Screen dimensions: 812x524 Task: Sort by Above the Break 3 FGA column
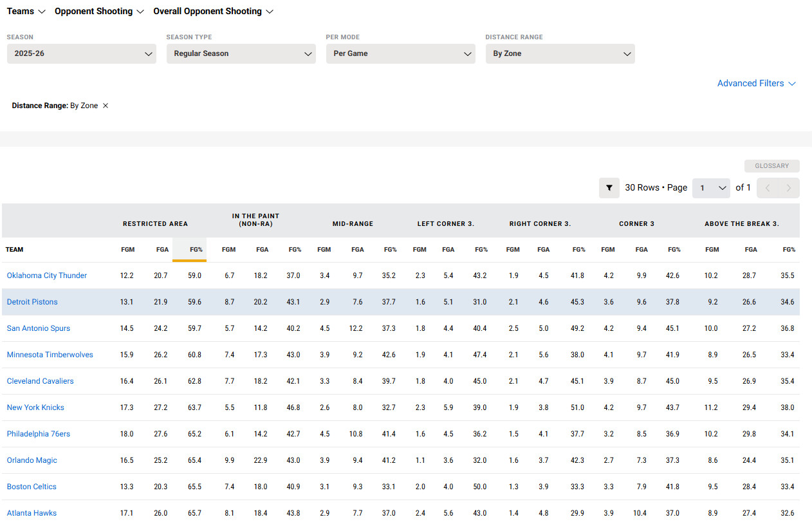[x=751, y=250]
